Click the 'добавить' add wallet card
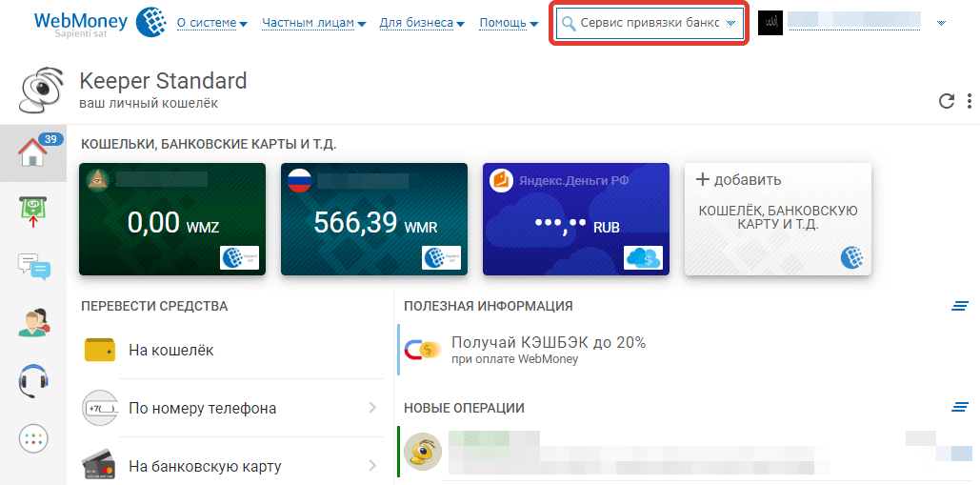Screen dimensions: 980x485 pos(777,219)
